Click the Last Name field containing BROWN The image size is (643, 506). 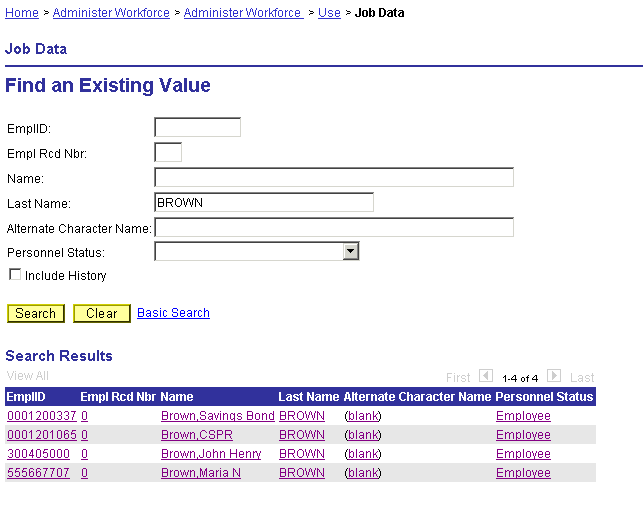coord(264,202)
